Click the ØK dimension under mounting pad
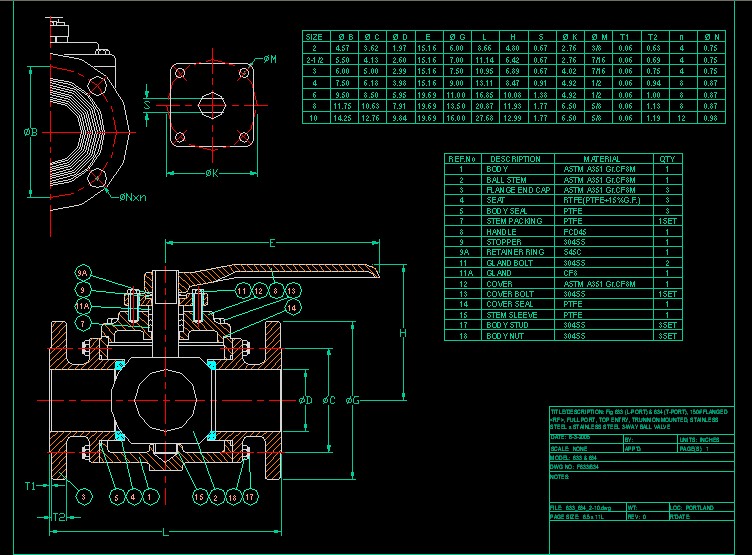 (212, 173)
